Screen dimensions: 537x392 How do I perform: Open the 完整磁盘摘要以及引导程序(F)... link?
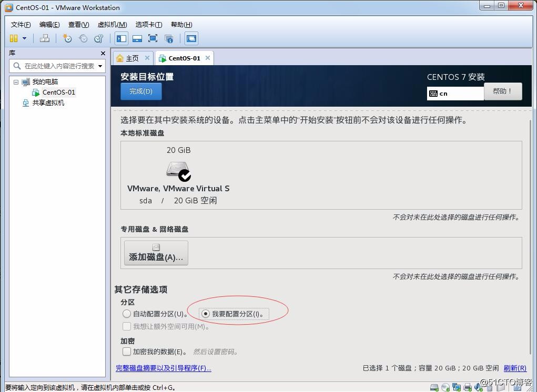164,368
